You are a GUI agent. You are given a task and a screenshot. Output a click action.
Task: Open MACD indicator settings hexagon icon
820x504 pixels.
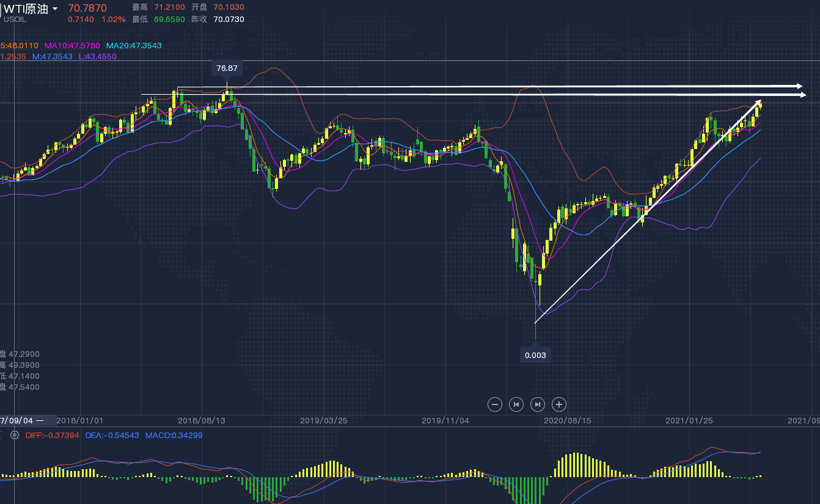click(15, 436)
